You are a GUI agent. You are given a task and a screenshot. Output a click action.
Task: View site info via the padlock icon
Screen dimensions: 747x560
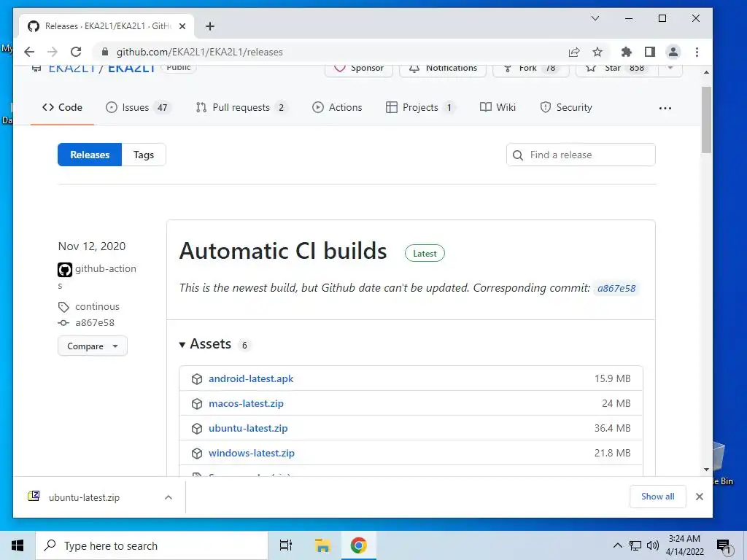pyautogui.click(x=105, y=52)
